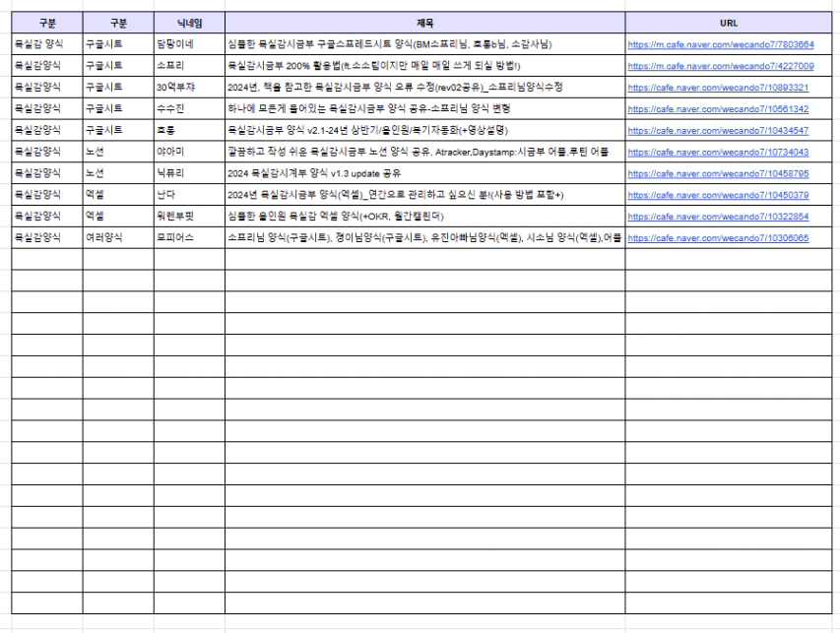Open the wecando7/4227009 link
This screenshot has height=633, width=840.
coord(721,66)
